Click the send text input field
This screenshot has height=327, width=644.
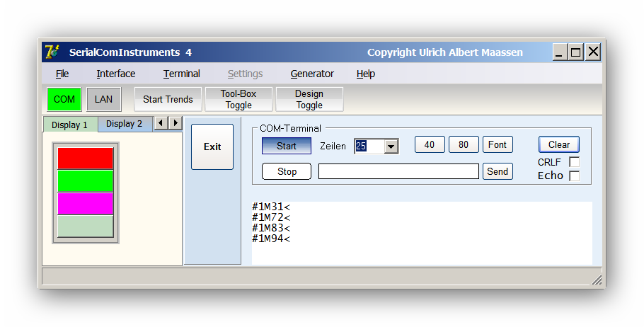click(x=399, y=171)
